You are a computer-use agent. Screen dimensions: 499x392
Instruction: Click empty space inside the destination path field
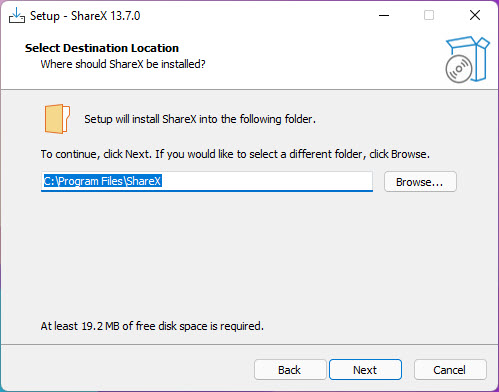(267, 181)
